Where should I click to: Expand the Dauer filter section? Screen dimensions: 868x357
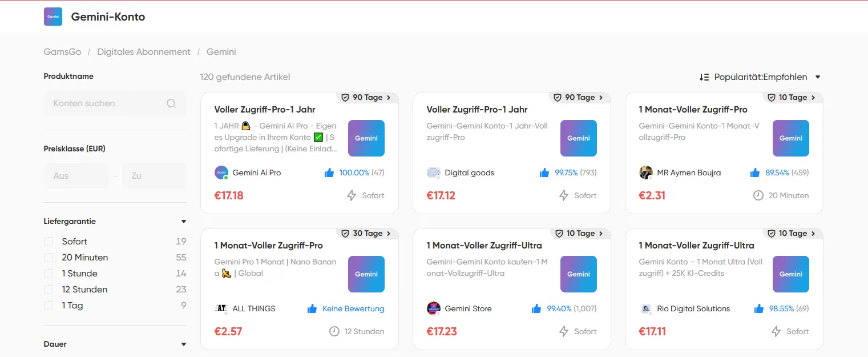click(183, 344)
